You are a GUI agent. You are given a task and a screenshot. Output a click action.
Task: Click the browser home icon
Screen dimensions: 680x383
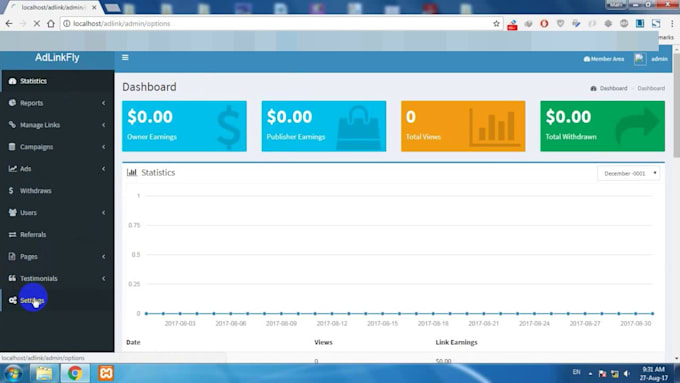(x=51, y=23)
